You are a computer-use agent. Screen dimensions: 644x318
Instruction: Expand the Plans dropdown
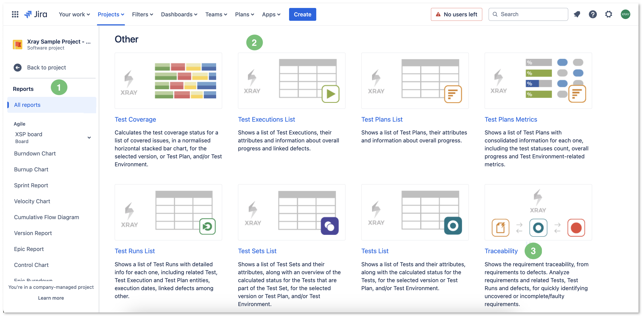click(244, 15)
